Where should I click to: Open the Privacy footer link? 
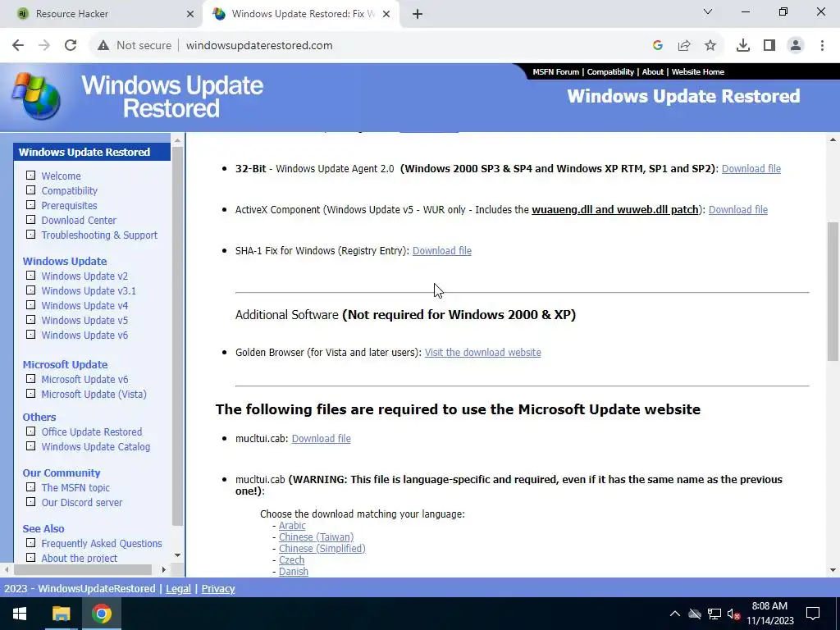tap(218, 589)
